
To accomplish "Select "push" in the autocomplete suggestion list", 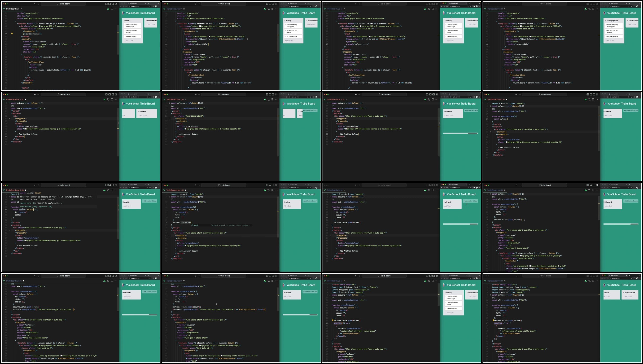I will point(196,225).
